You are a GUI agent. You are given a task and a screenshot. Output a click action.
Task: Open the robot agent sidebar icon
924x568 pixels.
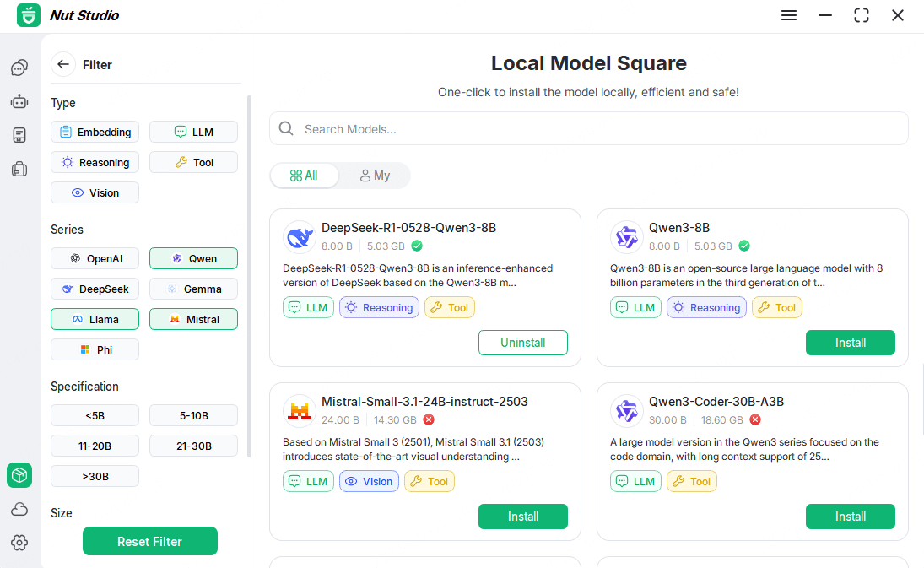(19, 101)
